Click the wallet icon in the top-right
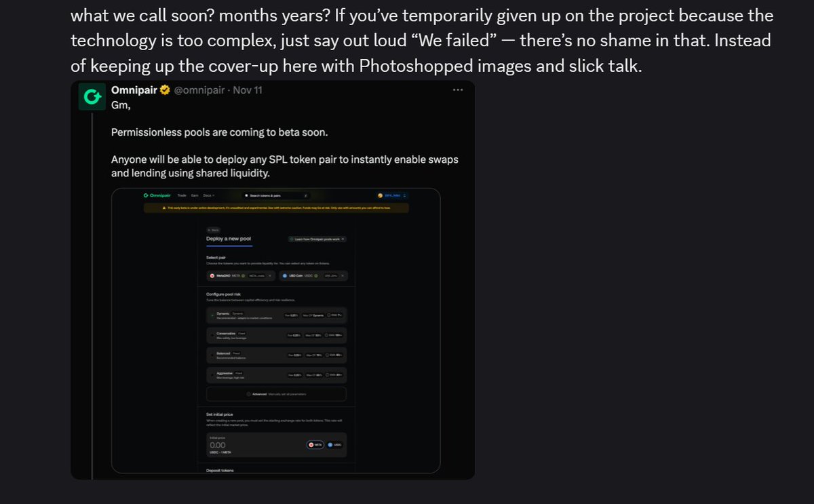This screenshot has width=814, height=504. [x=380, y=194]
